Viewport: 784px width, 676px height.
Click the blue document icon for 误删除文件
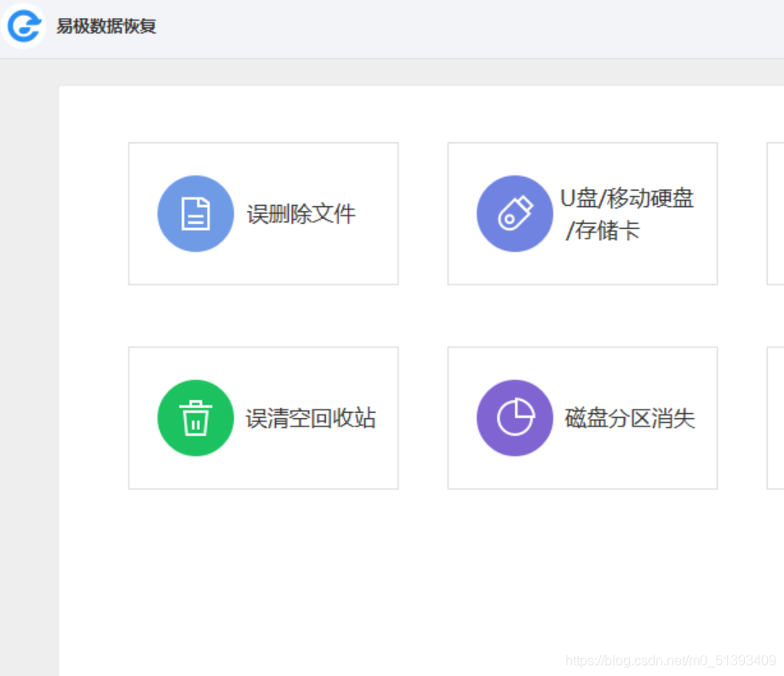click(196, 214)
